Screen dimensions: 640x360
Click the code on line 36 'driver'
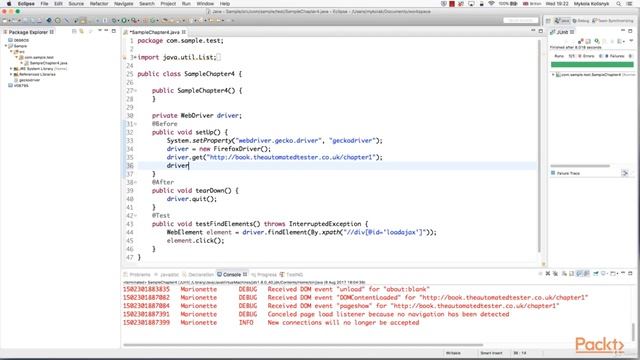point(178,165)
